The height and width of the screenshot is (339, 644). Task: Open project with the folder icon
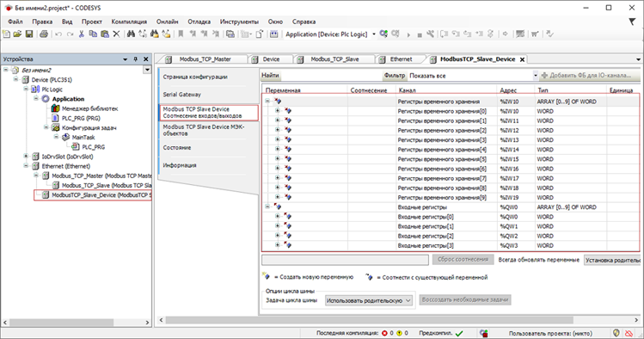coord(17,34)
